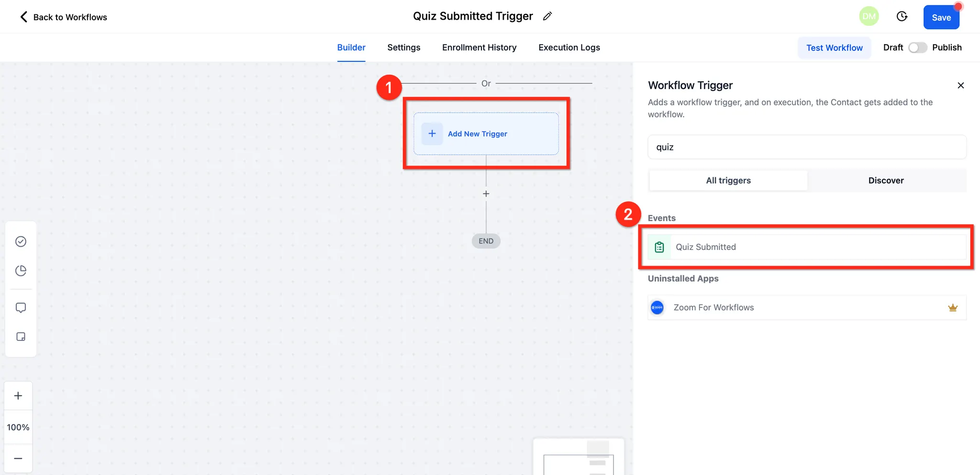Click the trigger search field containing quiz
The image size is (980, 475).
click(807, 147)
